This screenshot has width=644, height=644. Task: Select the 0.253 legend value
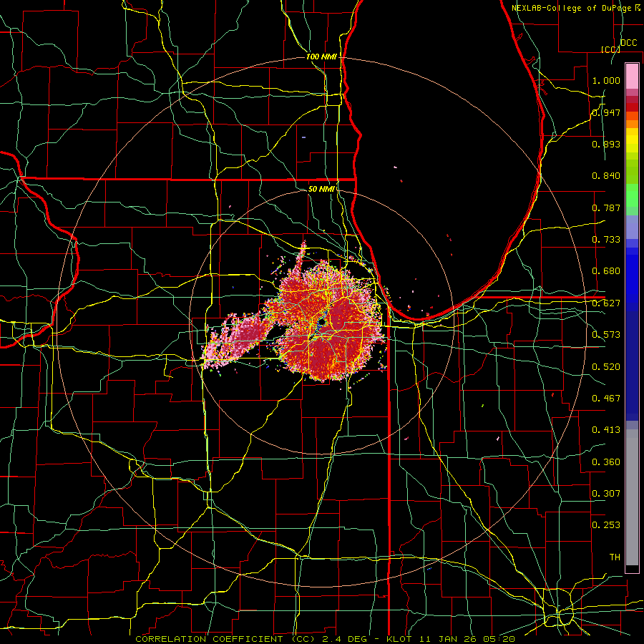tap(606, 525)
